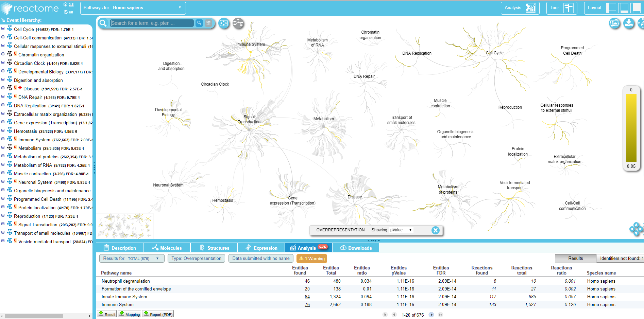The width and height of the screenshot is (644, 319).
Task: Click the fit-all view icon
Action: (224, 23)
